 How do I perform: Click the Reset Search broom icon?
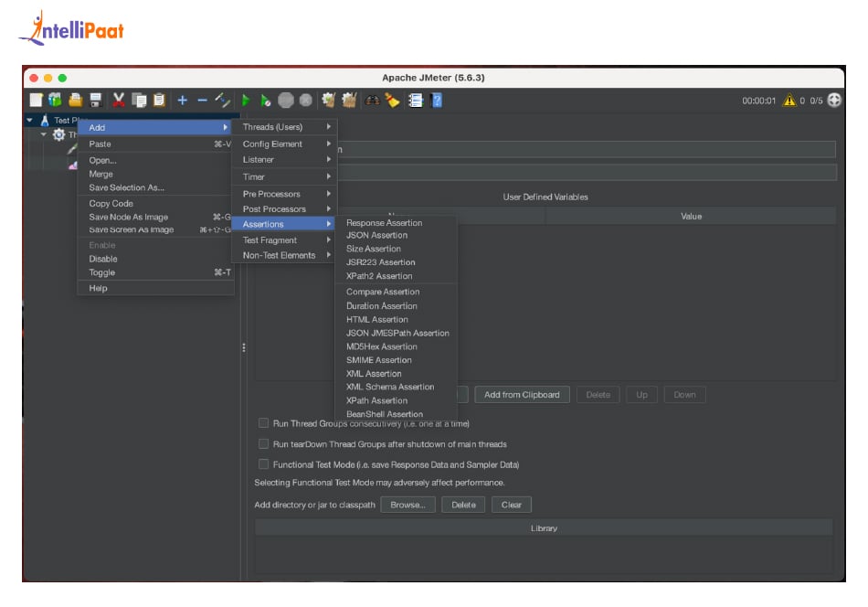tap(393, 101)
